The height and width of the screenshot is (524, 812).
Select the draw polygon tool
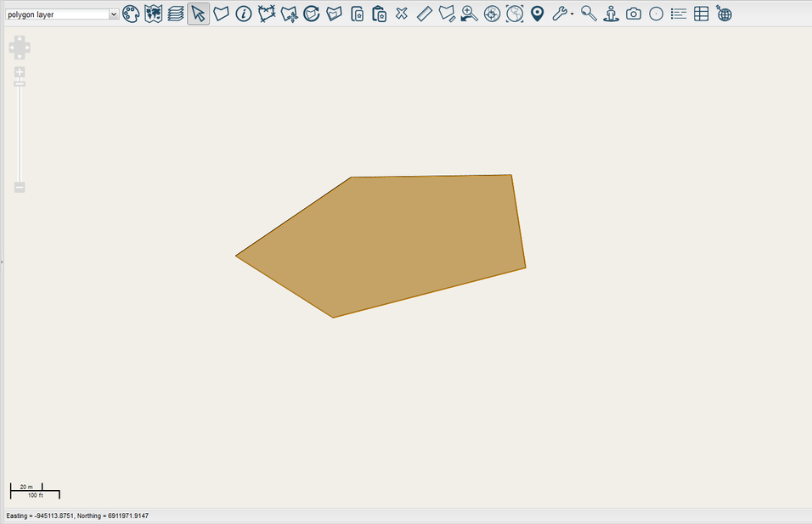click(221, 14)
